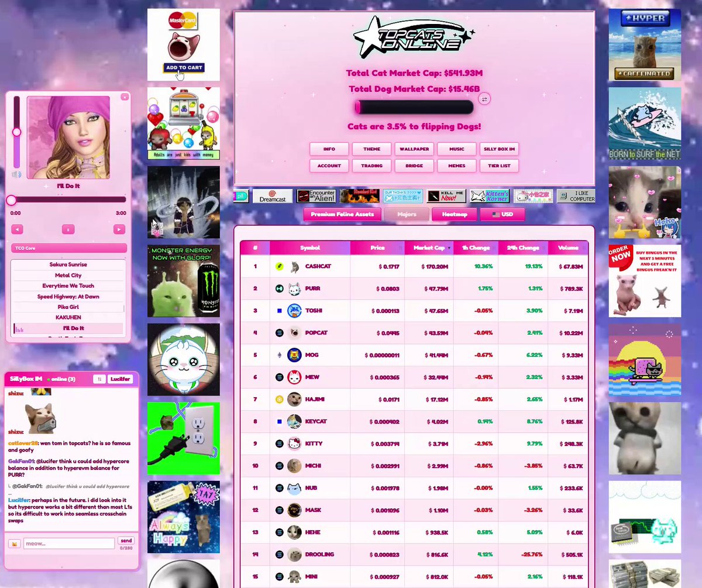Viewport: 702px width, 588px height.
Task: Sort the table by 24h Change
Action: point(523,248)
